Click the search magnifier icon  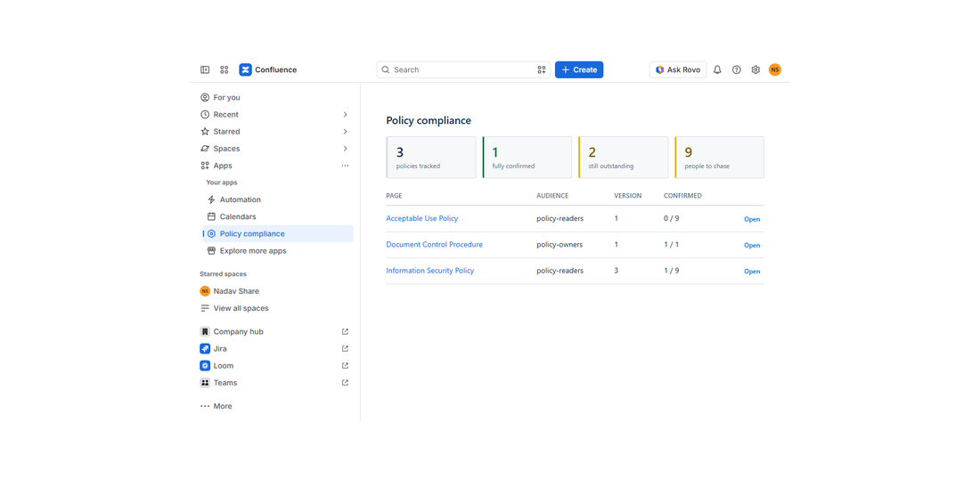[386, 70]
